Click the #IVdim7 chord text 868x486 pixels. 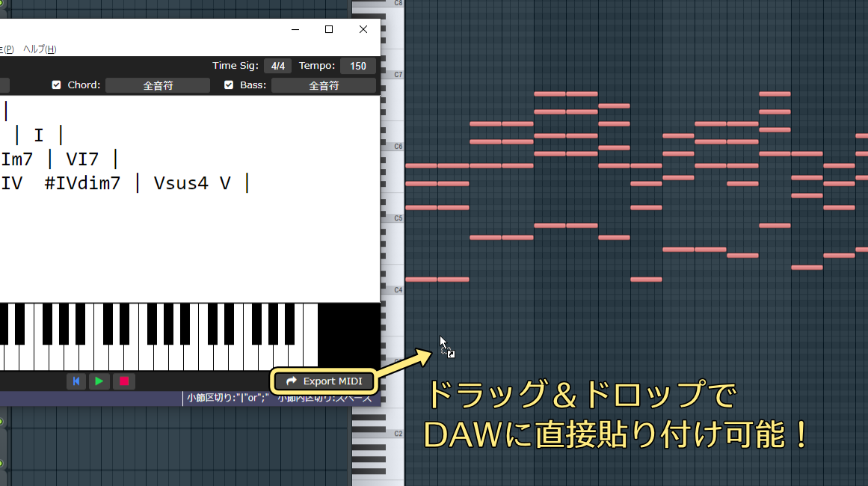click(x=82, y=183)
